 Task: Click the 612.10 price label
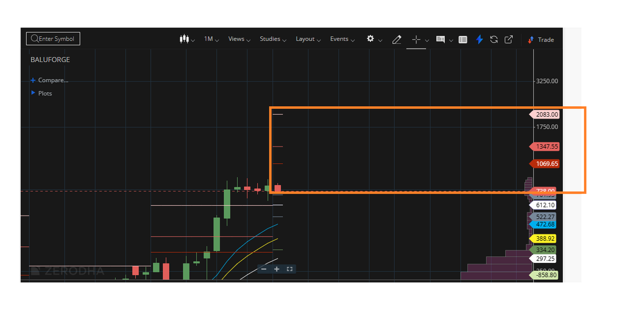[x=544, y=205]
